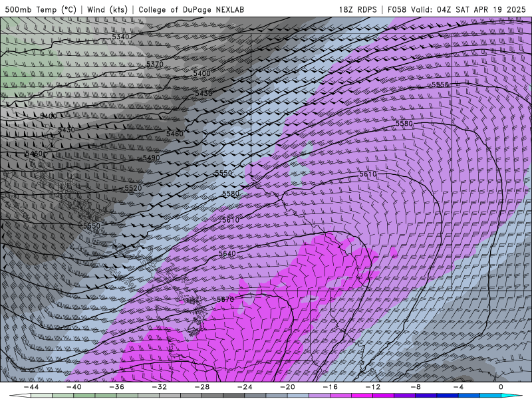The image size is (532, 399).
Task: Click the -36 colorbar tick label
Action: [x=117, y=387]
